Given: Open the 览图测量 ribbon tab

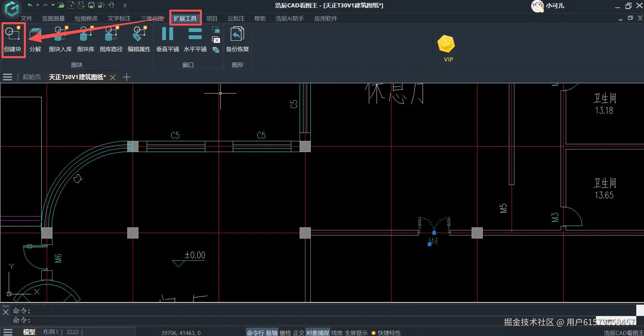Looking at the screenshot, I should click(x=53, y=18).
